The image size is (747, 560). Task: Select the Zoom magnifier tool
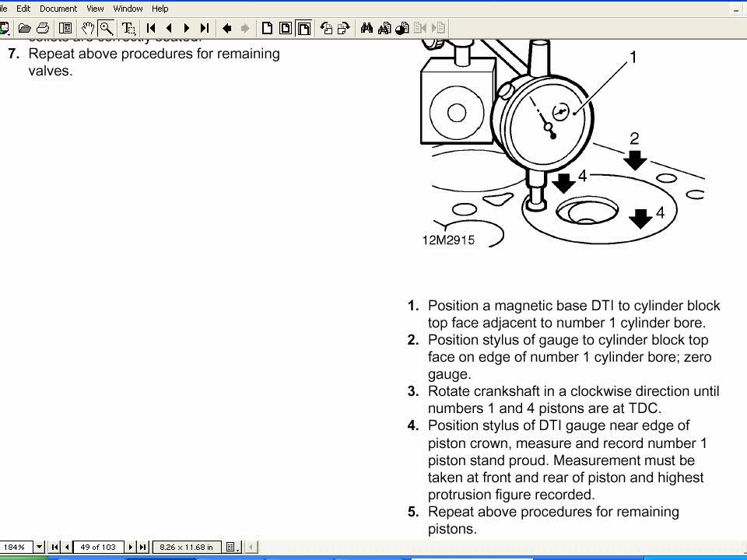tap(106, 29)
